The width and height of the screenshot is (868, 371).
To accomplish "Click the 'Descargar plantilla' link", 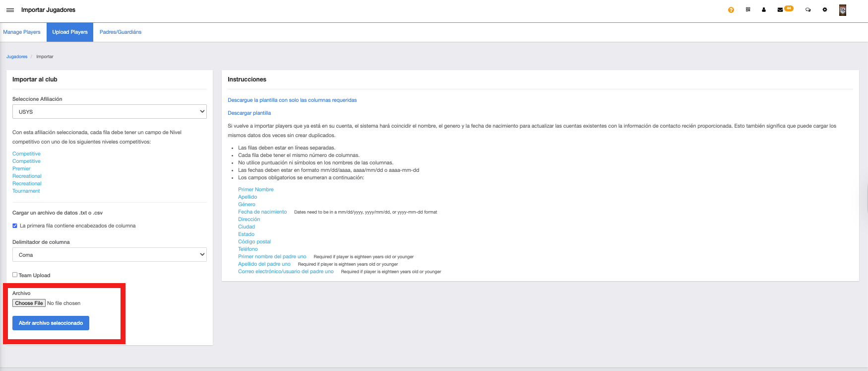I will (x=249, y=113).
